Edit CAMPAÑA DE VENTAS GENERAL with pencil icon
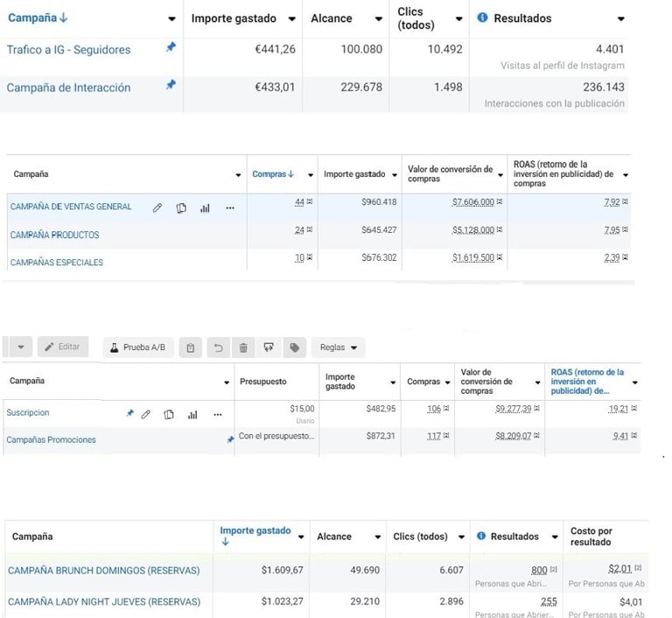 point(157,208)
